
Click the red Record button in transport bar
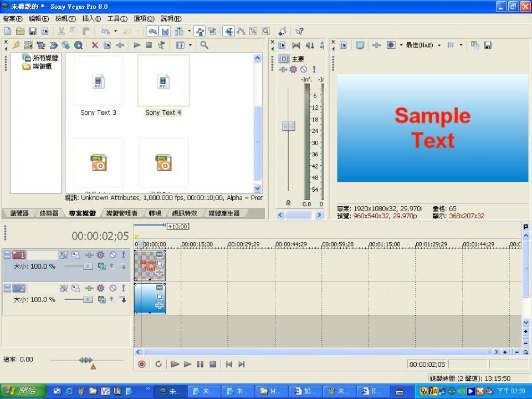pyautogui.click(x=142, y=364)
